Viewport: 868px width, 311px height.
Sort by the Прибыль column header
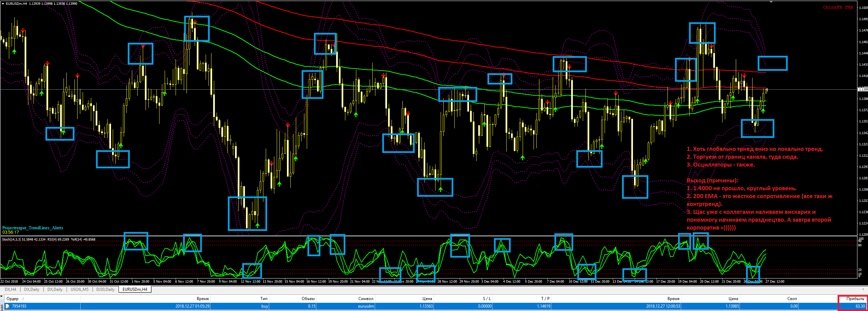pyautogui.click(x=855, y=299)
